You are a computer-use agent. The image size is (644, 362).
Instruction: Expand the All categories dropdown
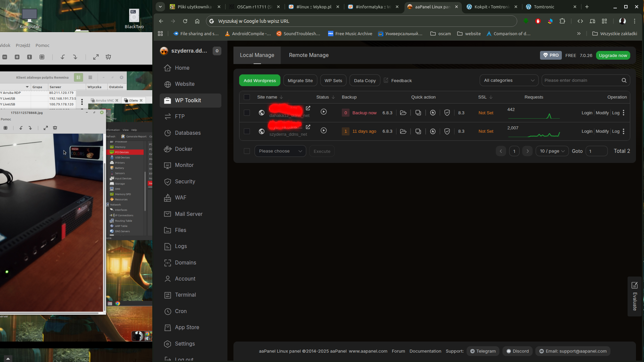click(x=508, y=80)
